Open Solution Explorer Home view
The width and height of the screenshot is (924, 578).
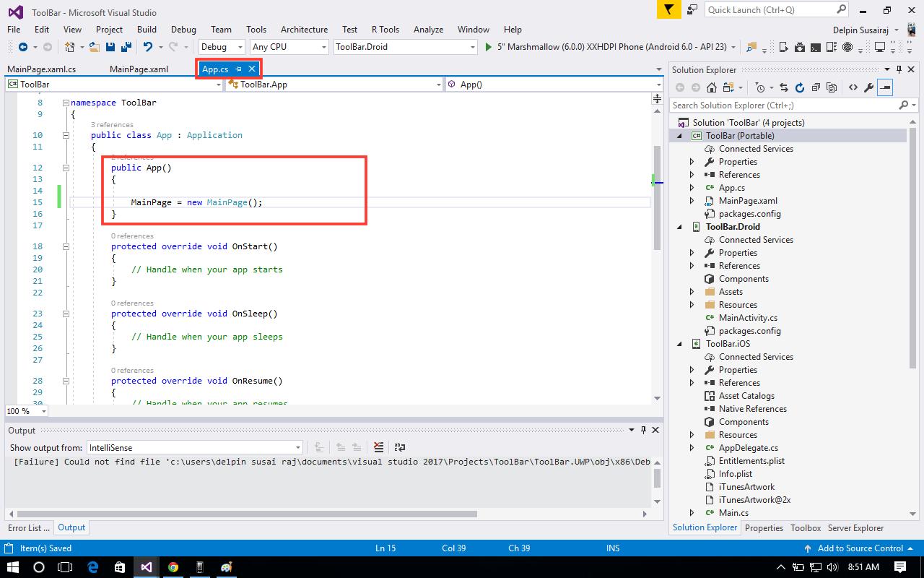(x=712, y=87)
